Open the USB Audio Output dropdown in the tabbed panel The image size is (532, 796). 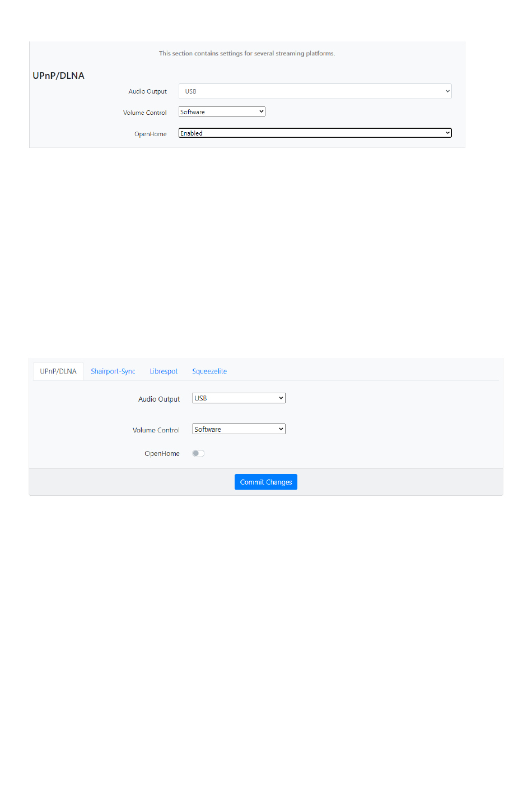[x=239, y=398]
